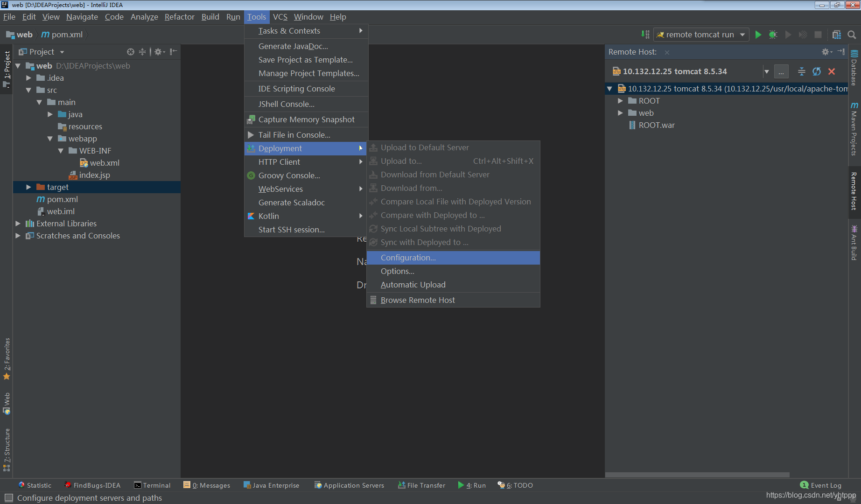This screenshot has width=861, height=504.
Task: Hide the Remote Host panel
Action: tap(841, 52)
